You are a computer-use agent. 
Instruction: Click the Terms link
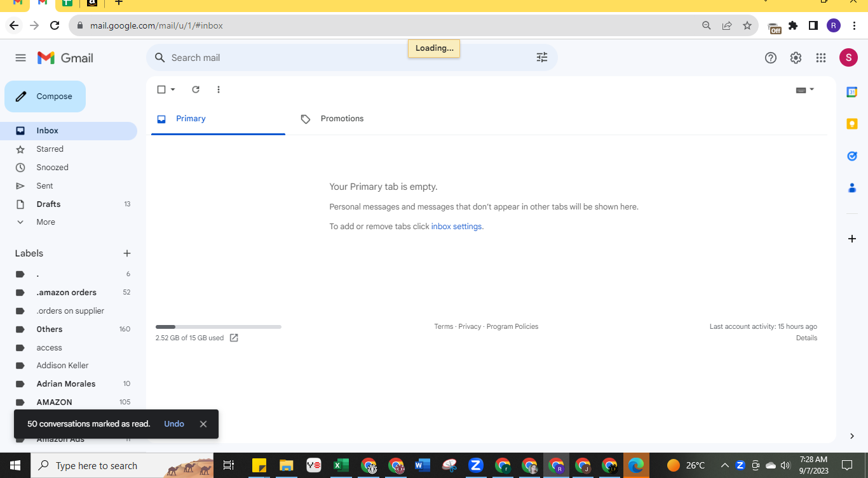coord(444,326)
